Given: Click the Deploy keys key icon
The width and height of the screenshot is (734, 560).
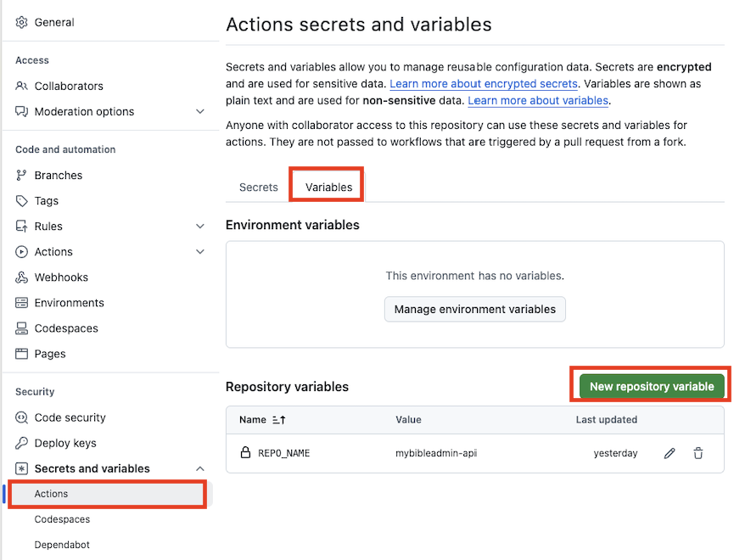Looking at the screenshot, I should (x=22, y=443).
